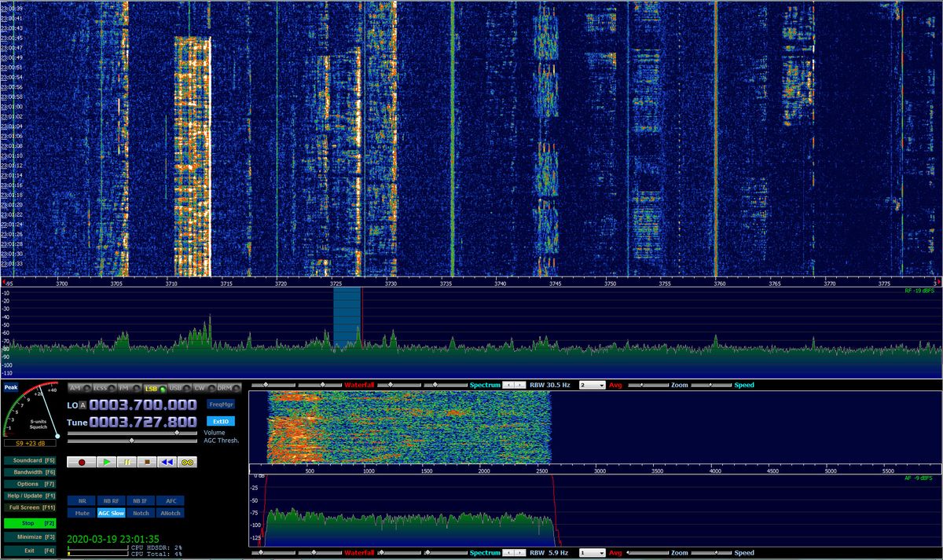
Task: Toggle the NB RF noise blanker
Action: tap(111, 500)
